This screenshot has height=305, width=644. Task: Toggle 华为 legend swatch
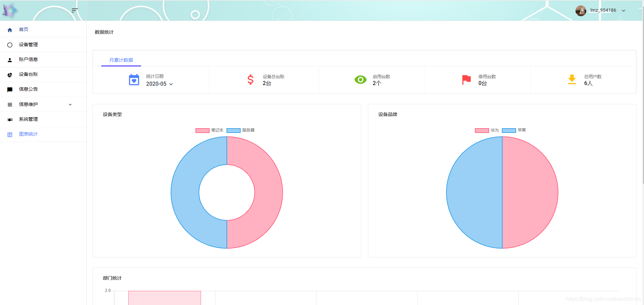[x=482, y=131]
